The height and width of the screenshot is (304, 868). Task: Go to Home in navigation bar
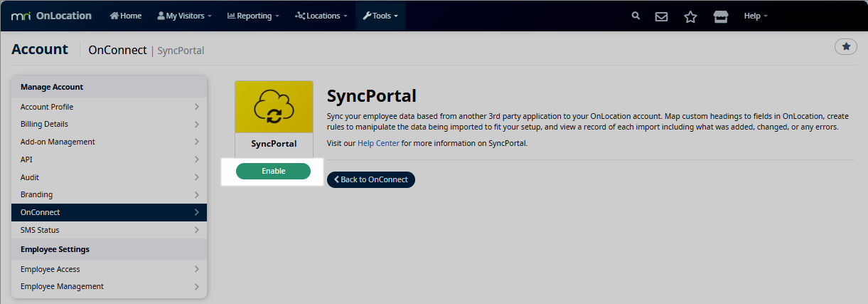(126, 16)
